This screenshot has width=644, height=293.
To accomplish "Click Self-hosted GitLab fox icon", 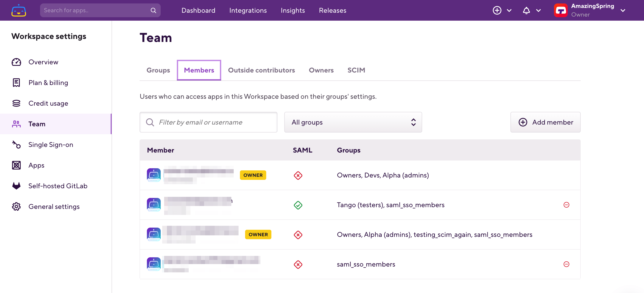I will coord(16,186).
